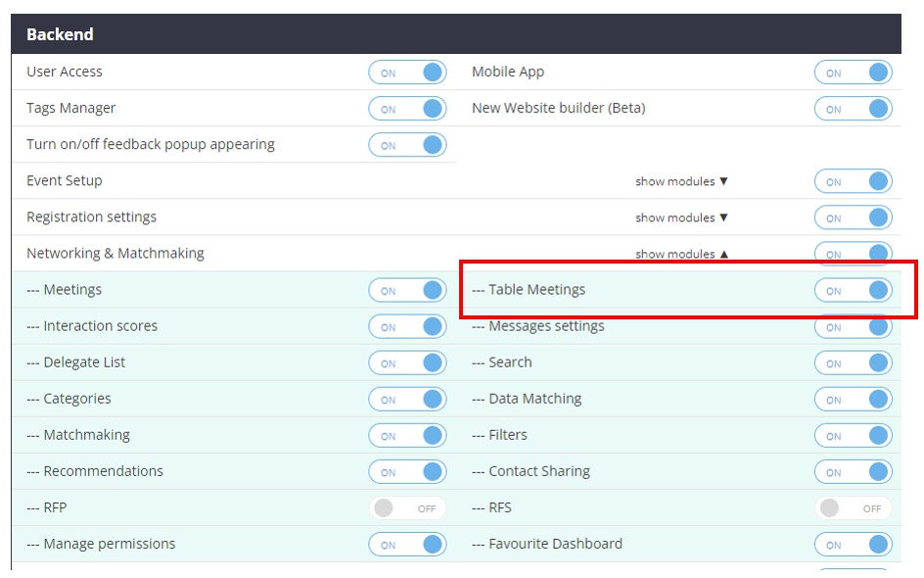The height and width of the screenshot is (578, 924).
Task: Toggle the Event Setup switch
Action: 853,181
